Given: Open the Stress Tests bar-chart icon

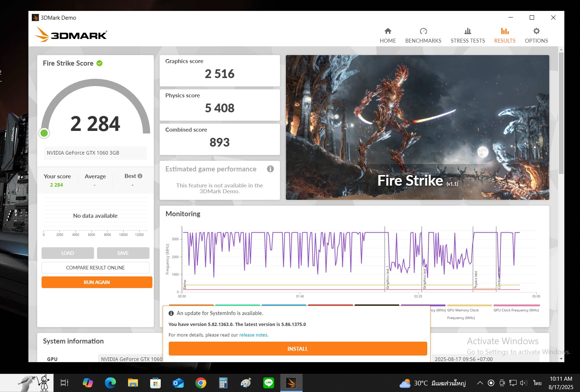Looking at the screenshot, I should [468, 31].
